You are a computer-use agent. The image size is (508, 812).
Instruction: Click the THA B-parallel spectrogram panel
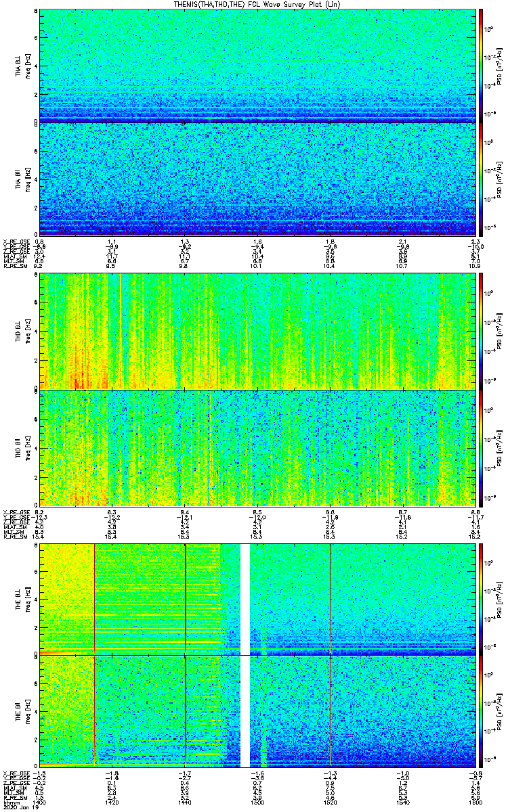(256, 179)
